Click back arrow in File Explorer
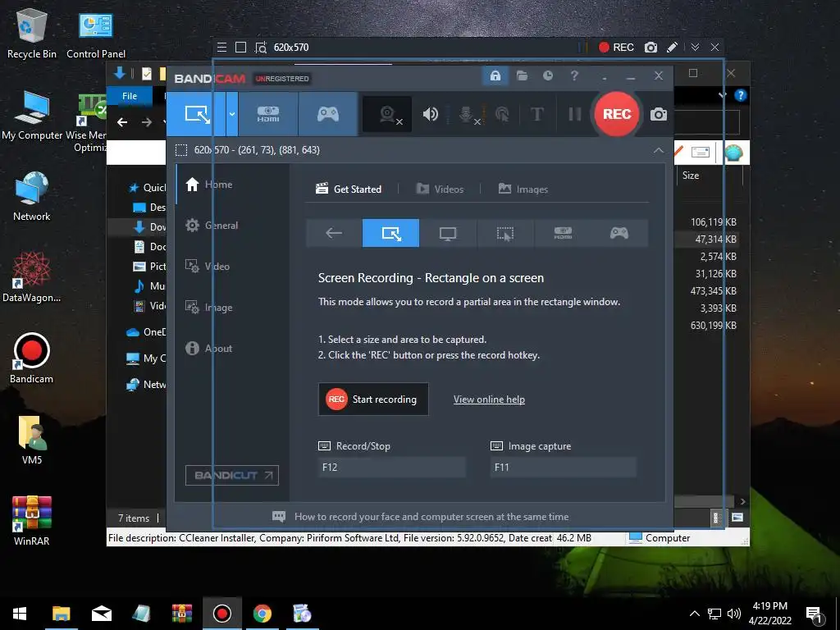The image size is (840, 630). 123,122
